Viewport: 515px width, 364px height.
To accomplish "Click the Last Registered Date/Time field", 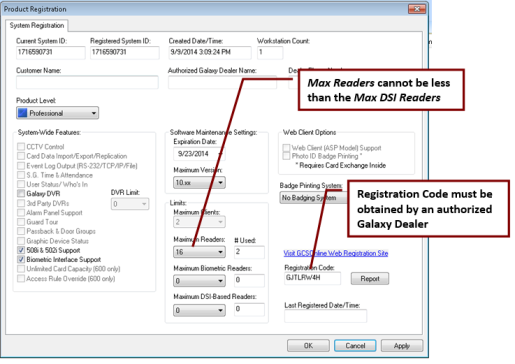I will point(325,316).
